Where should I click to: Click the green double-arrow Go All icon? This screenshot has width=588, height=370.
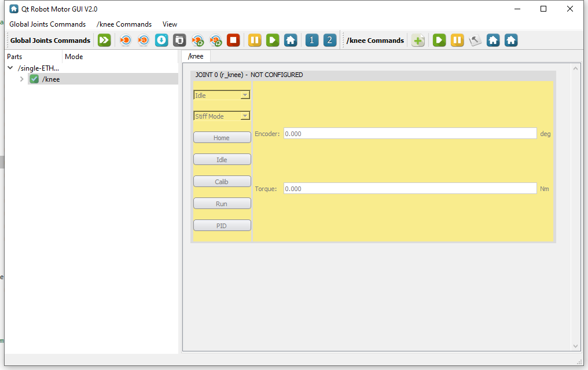point(104,40)
